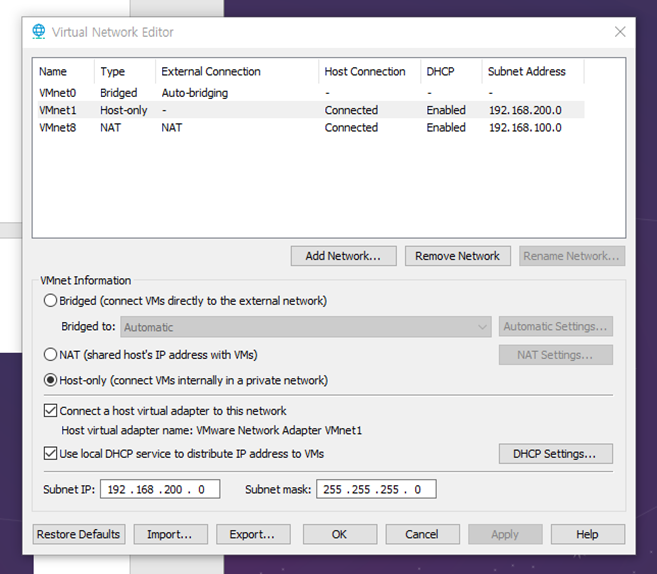Sort by the Type column header
The width and height of the screenshot is (657, 574).
125,72
